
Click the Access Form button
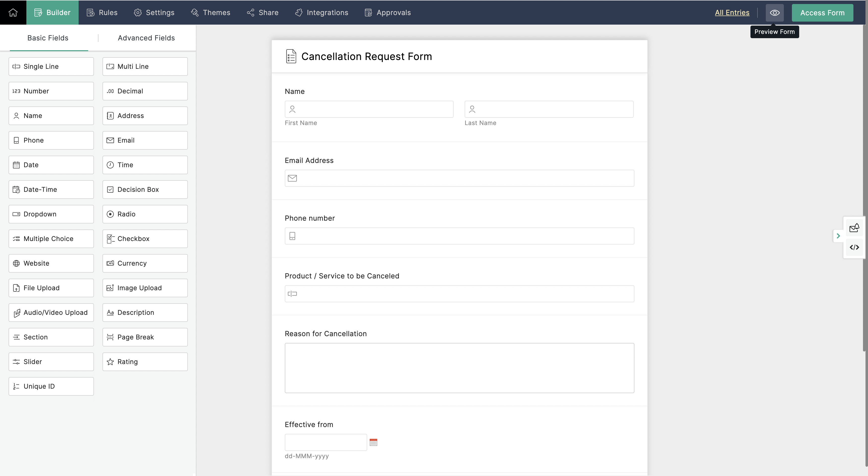[x=822, y=13]
